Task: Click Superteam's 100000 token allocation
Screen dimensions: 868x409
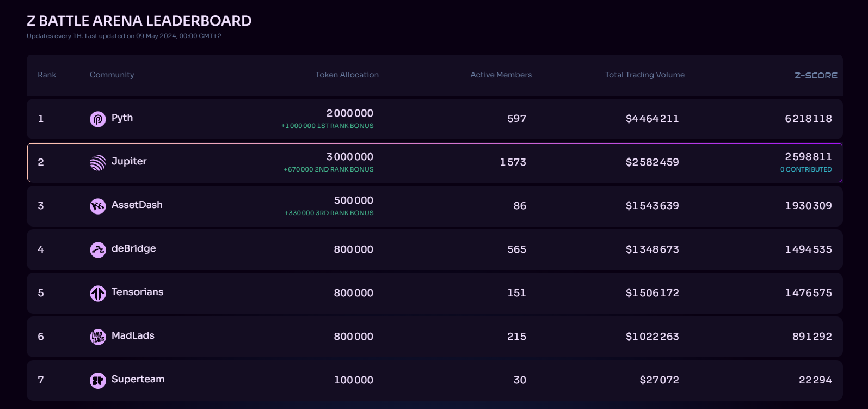Action: pyautogui.click(x=354, y=380)
